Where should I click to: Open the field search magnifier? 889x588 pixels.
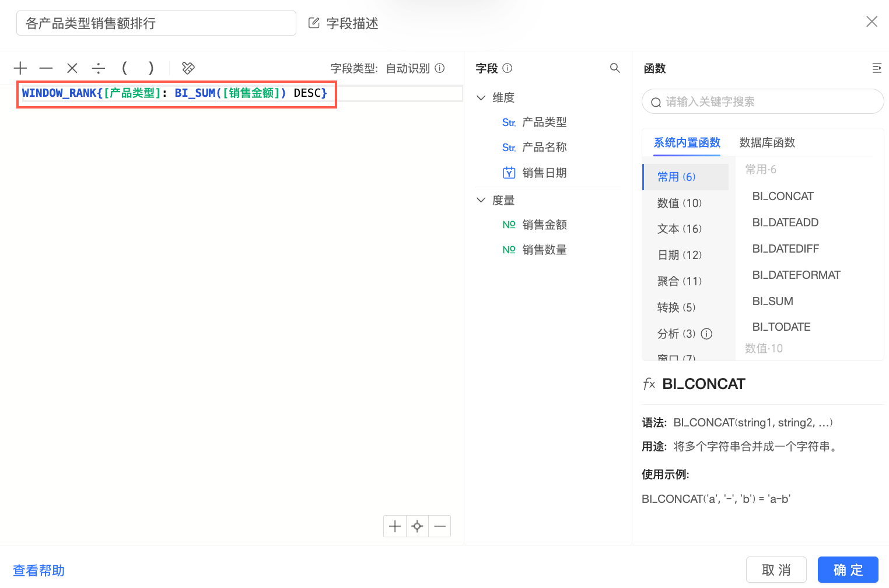pos(615,68)
